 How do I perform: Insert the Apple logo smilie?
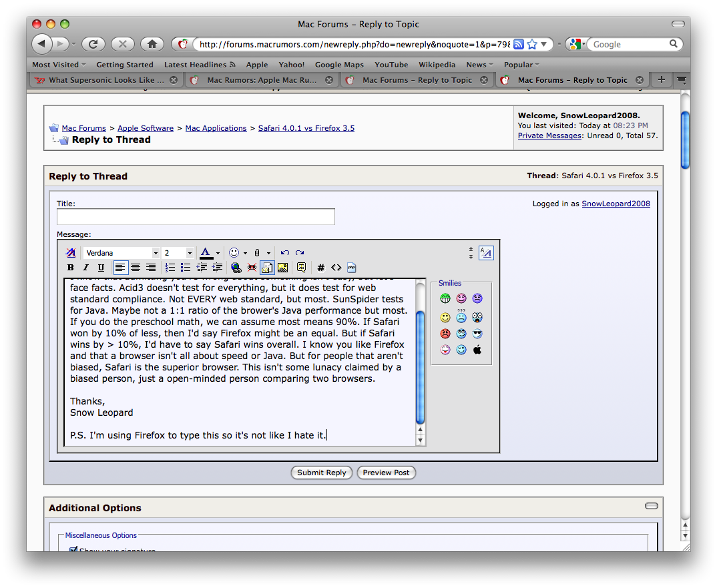(477, 350)
